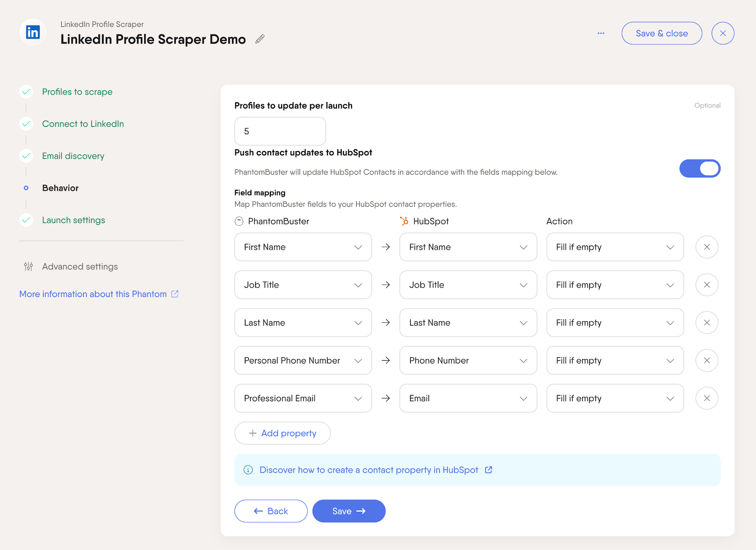Open More information about this Phantom link
This screenshot has height=550, width=756.
[x=93, y=294]
